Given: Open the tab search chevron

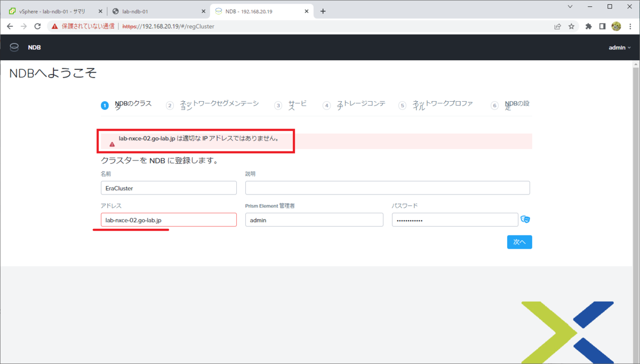Looking at the screenshot, I should pyautogui.click(x=570, y=6).
